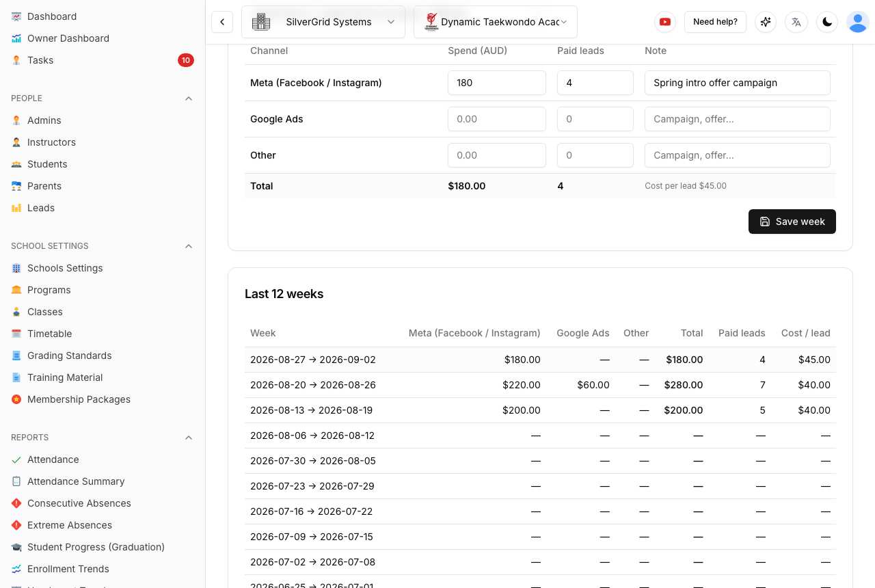
Task: Click the Other note input field
Action: point(738,155)
